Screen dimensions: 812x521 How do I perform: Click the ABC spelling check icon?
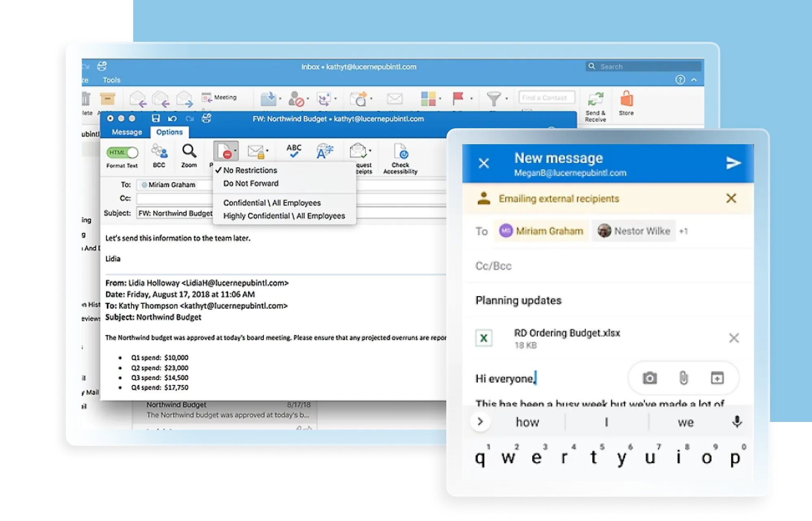294,151
